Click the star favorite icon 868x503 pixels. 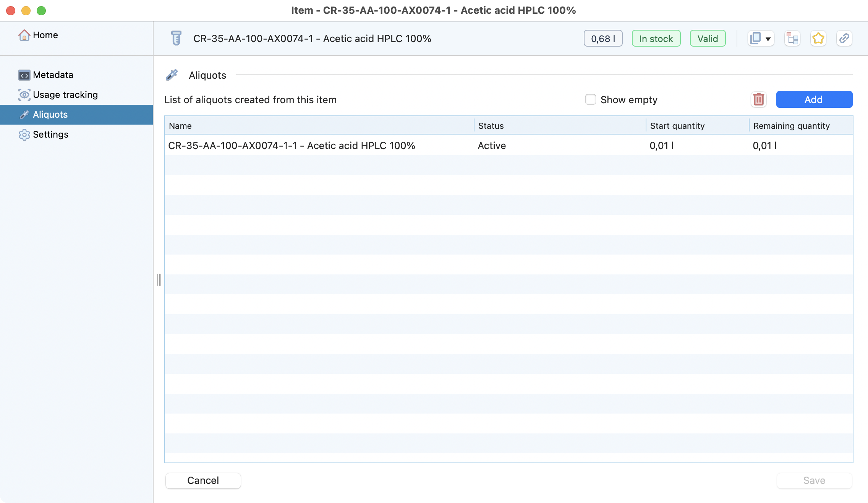818,39
